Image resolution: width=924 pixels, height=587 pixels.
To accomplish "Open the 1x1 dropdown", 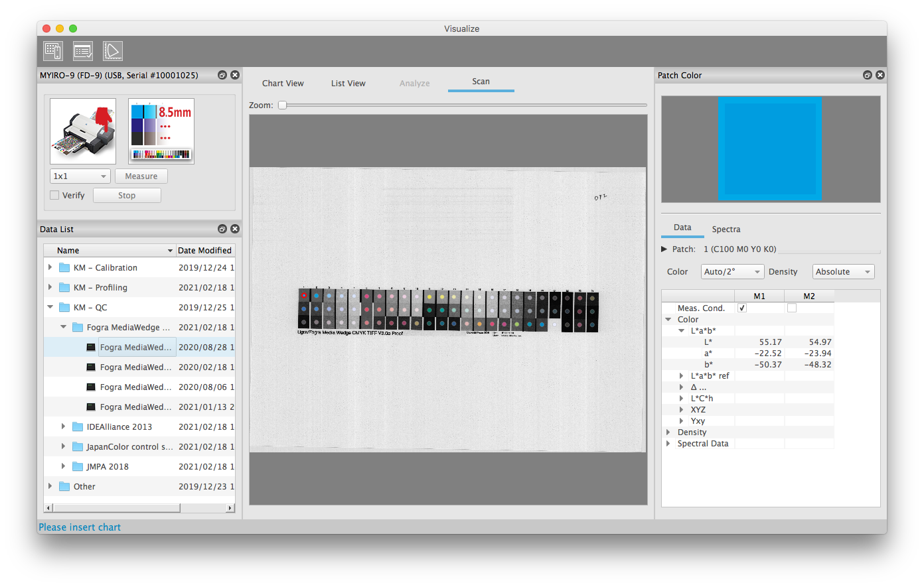I will coord(80,176).
